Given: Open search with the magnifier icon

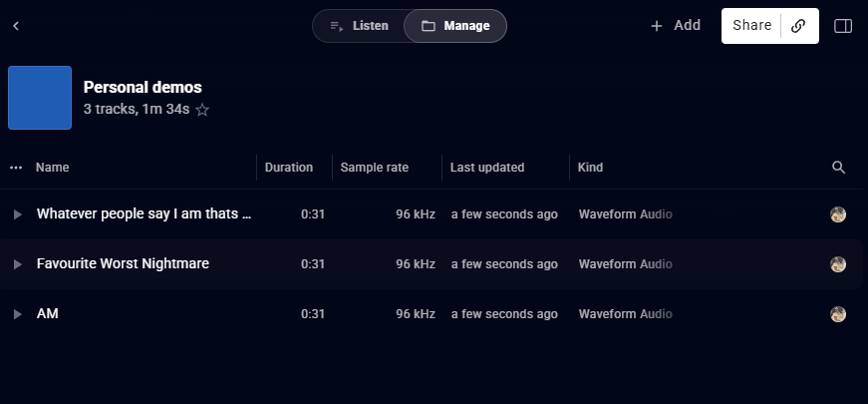Looking at the screenshot, I should 839,168.
